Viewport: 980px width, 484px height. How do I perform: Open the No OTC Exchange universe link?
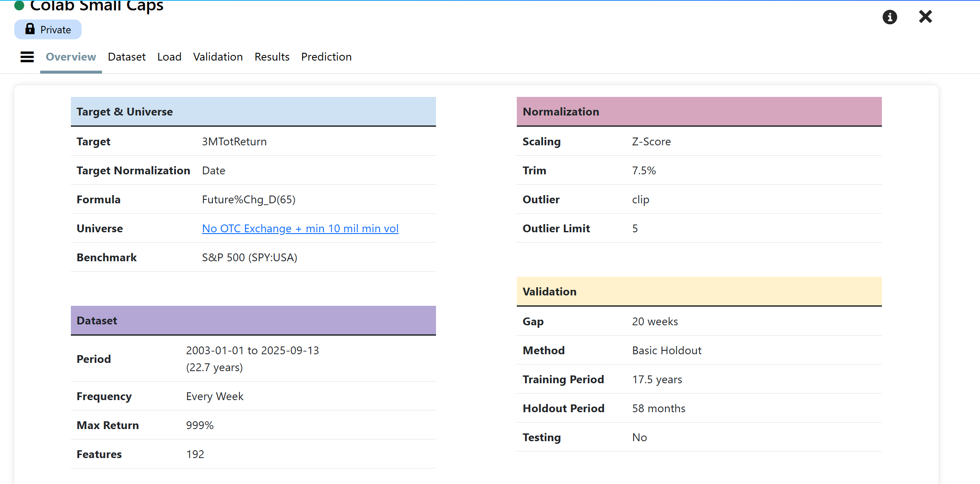300,228
